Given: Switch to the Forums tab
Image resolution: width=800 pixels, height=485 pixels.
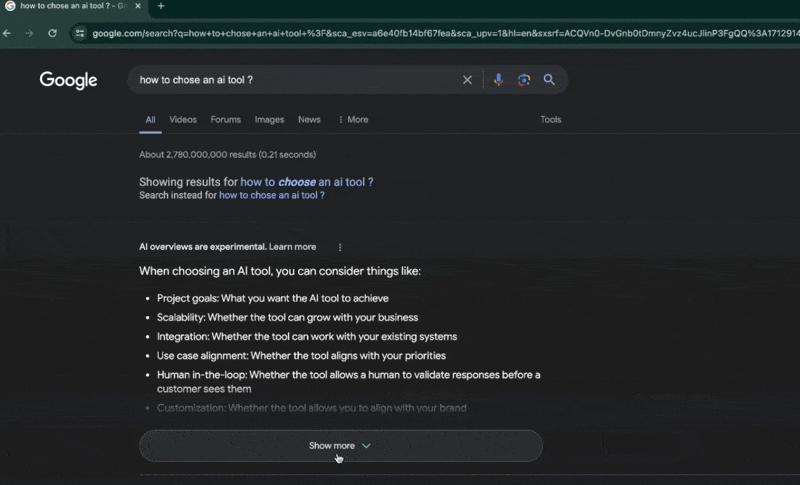Looking at the screenshot, I should pos(226,120).
